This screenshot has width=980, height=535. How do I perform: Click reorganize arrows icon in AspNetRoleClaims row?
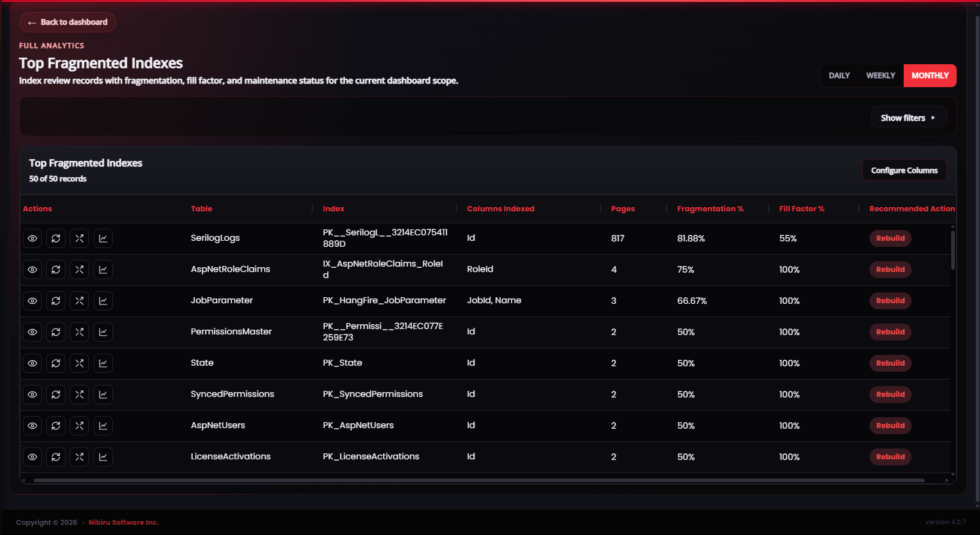coord(79,270)
